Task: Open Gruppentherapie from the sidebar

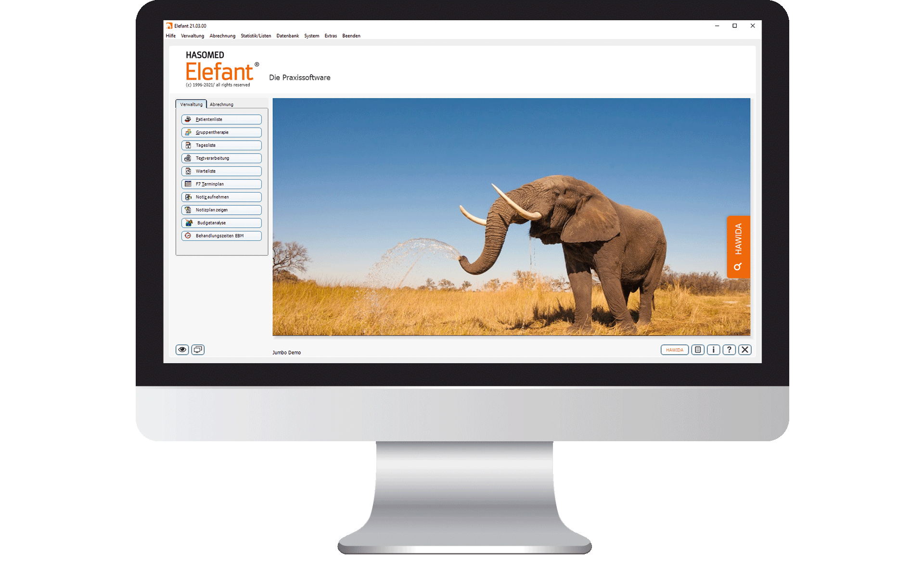Action: click(x=221, y=132)
